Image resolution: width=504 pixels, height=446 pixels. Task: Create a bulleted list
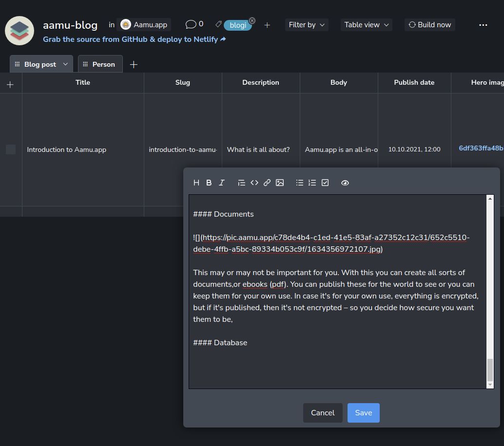(x=300, y=183)
